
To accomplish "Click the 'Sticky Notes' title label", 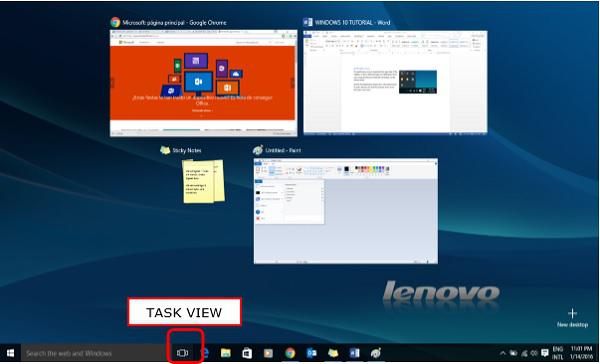I will [187, 150].
